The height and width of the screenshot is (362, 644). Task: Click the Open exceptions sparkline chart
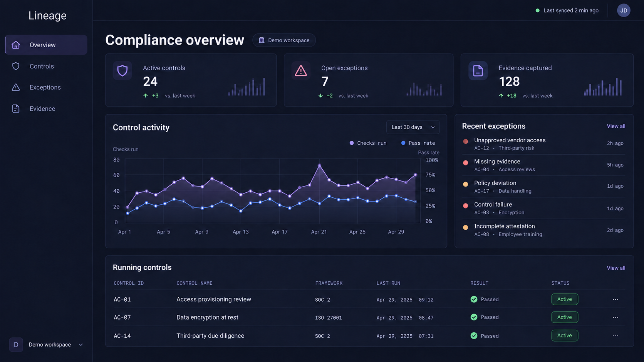(x=424, y=89)
